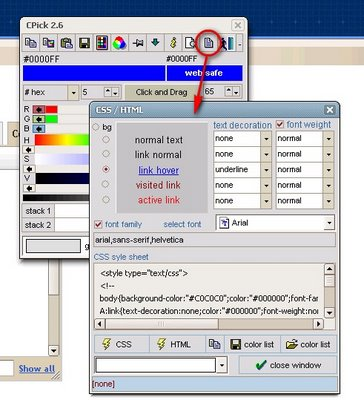Open the # hex format dropdown
The height and width of the screenshot is (400, 364).
coord(73,92)
